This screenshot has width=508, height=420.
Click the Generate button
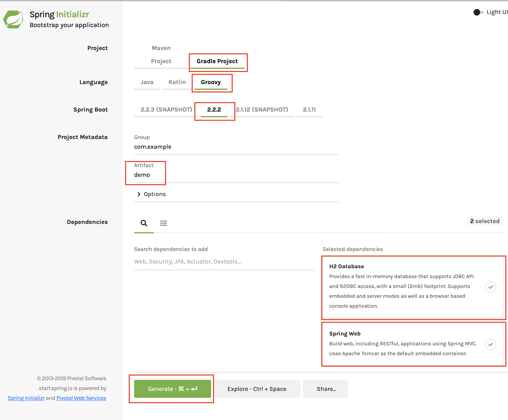point(172,389)
